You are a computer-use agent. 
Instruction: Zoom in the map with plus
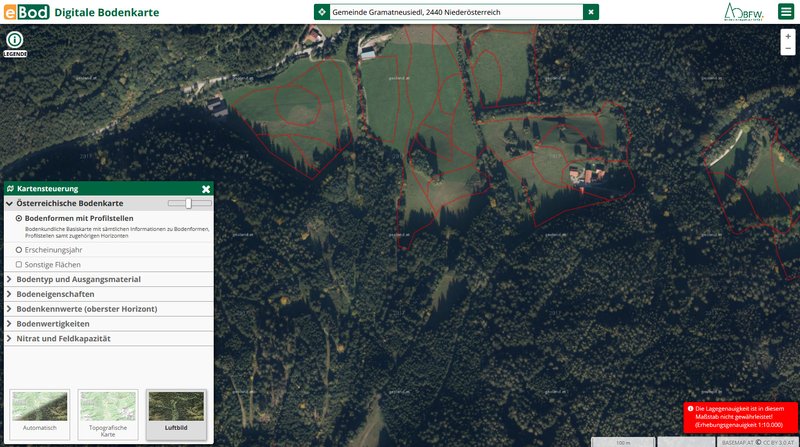(x=788, y=36)
